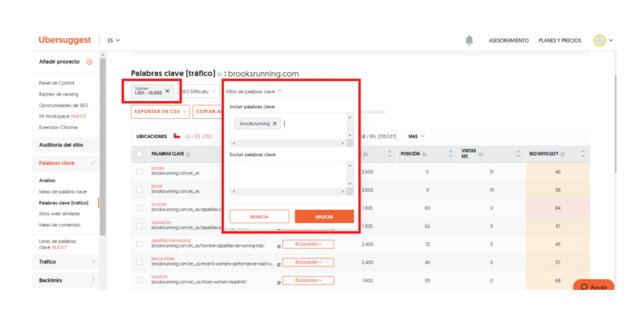Viewport: 644px width, 322px height.
Task: Check the box for becca shoes row
Action: click(140, 262)
